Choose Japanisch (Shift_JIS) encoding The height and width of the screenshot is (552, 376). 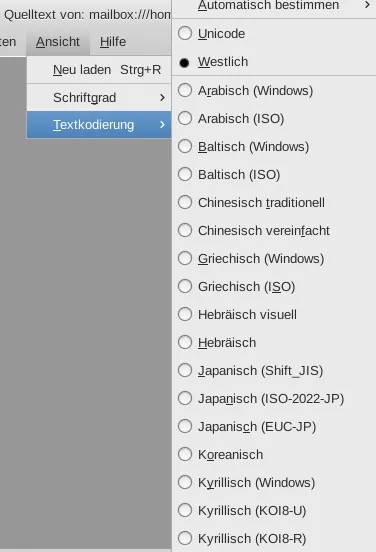[274, 371]
